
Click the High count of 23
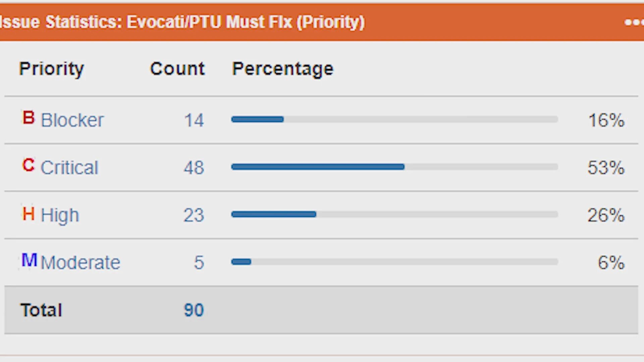click(x=194, y=215)
